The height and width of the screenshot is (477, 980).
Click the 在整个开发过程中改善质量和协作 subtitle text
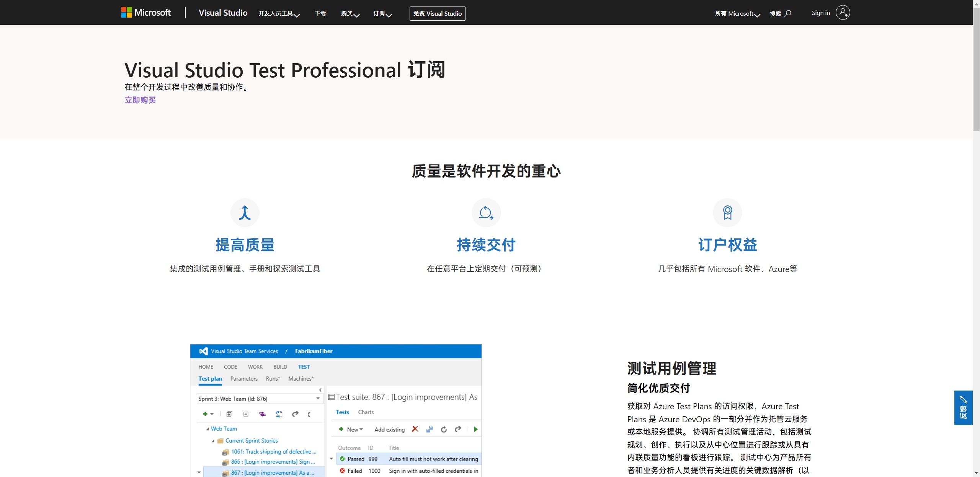188,87
